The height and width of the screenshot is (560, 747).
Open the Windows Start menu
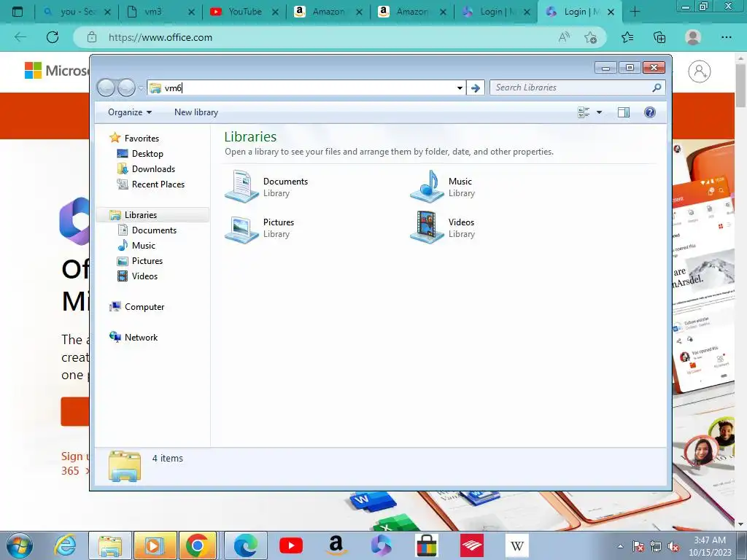click(19, 545)
